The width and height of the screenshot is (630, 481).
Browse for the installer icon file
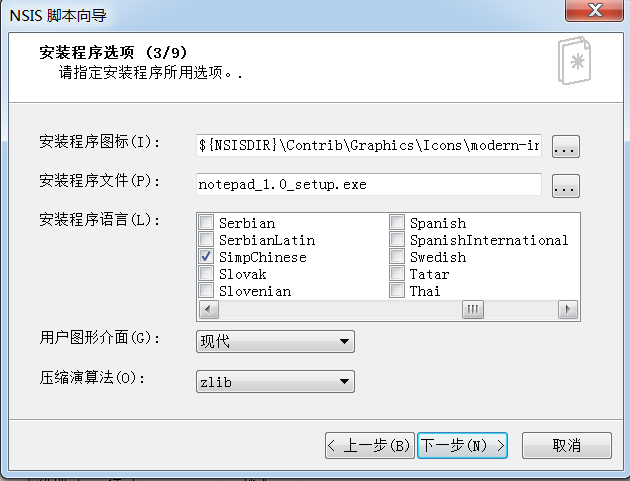click(565, 146)
